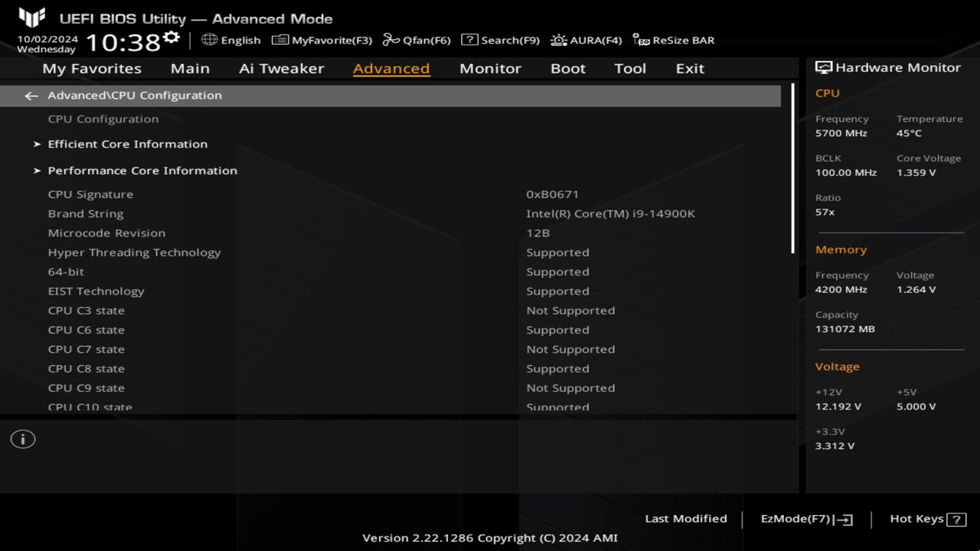Select the CPU C9 state row

tap(390, 388)
